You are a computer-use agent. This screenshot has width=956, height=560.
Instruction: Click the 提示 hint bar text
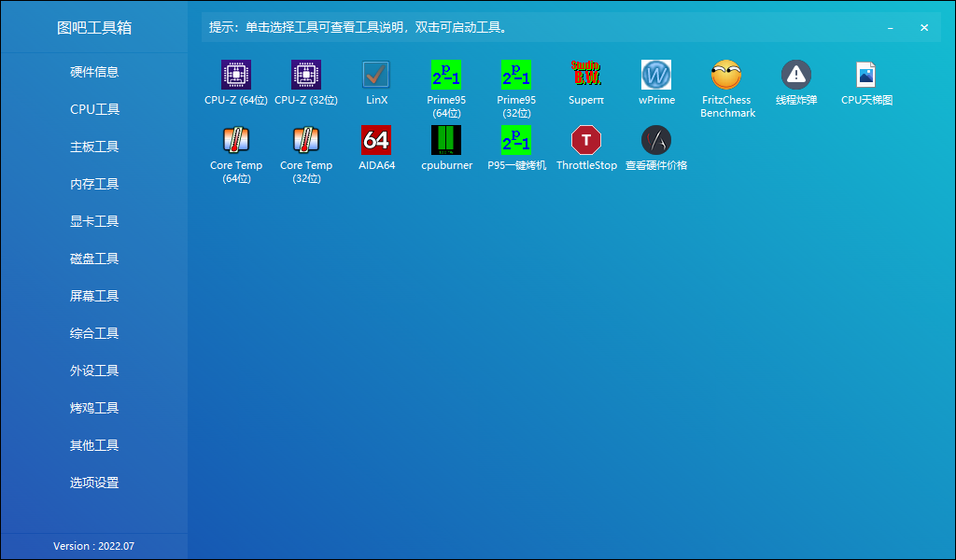click(358, 27)
